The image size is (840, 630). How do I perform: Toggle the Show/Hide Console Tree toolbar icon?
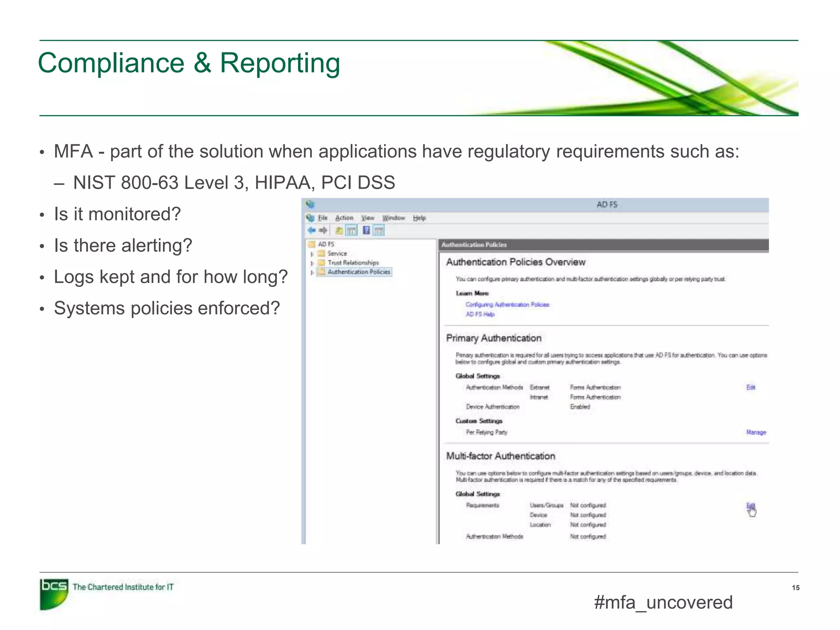(352, 231)
